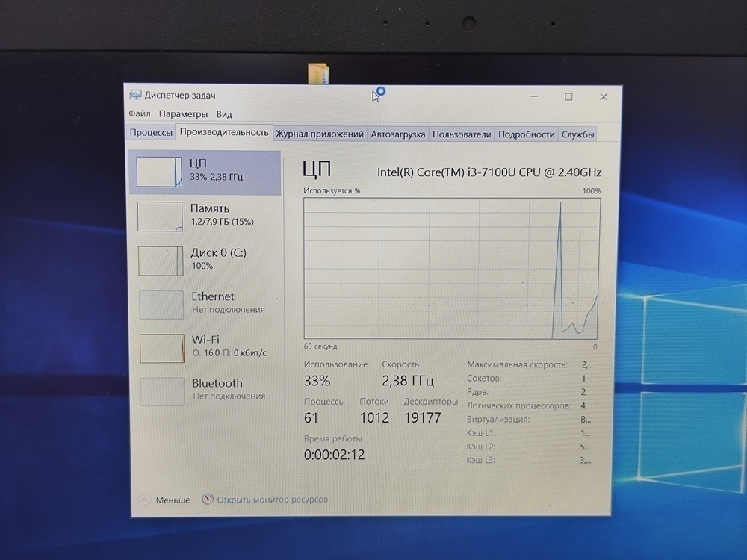Viewport: 747px width, 560px height.
Task: Select Память in the resource sidebar
Action: point(205,215)
